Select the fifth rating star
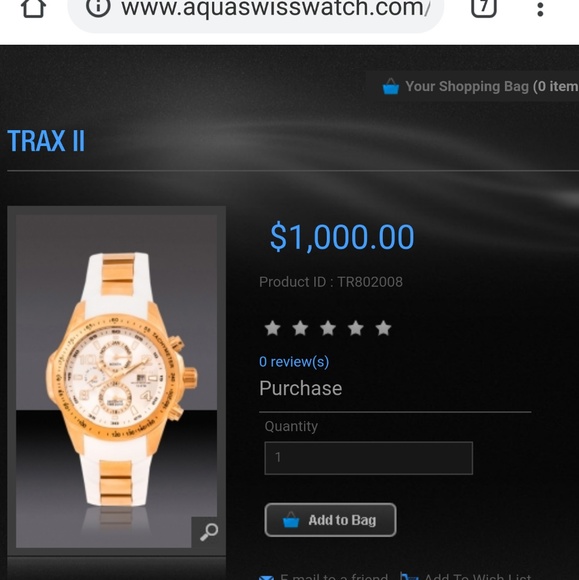The width and height of the screenshot is (579, 580). 383,328
